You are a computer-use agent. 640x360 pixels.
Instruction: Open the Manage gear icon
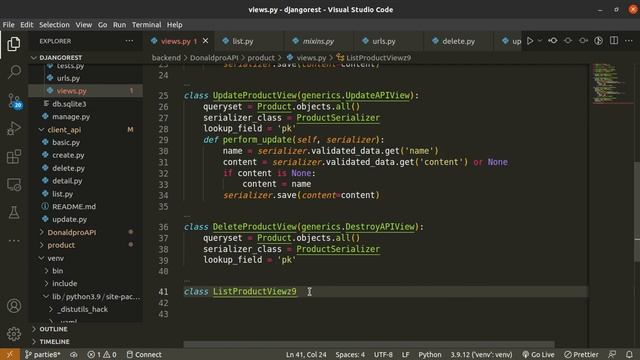tap(14, 334)
